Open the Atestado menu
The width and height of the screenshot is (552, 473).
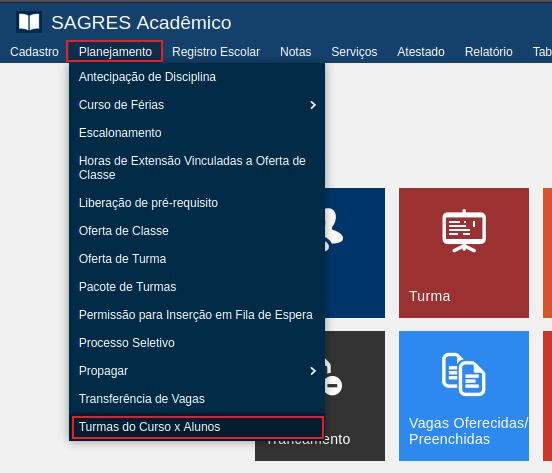(x=421, y=52)
